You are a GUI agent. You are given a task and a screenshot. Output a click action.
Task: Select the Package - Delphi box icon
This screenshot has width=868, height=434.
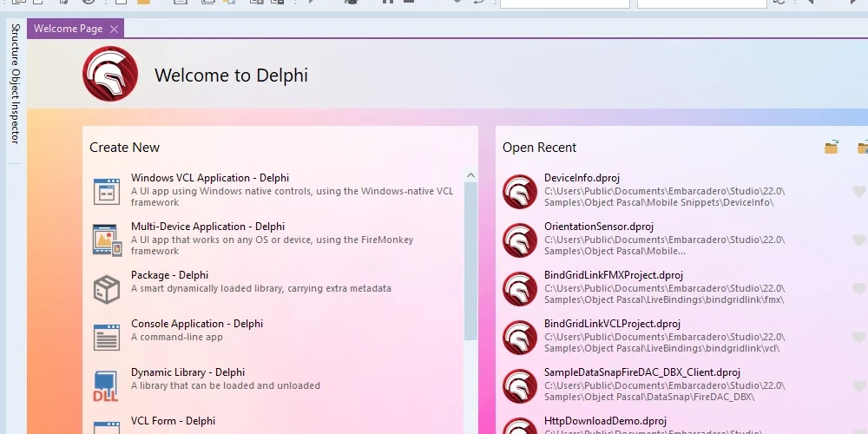point(106,289)
